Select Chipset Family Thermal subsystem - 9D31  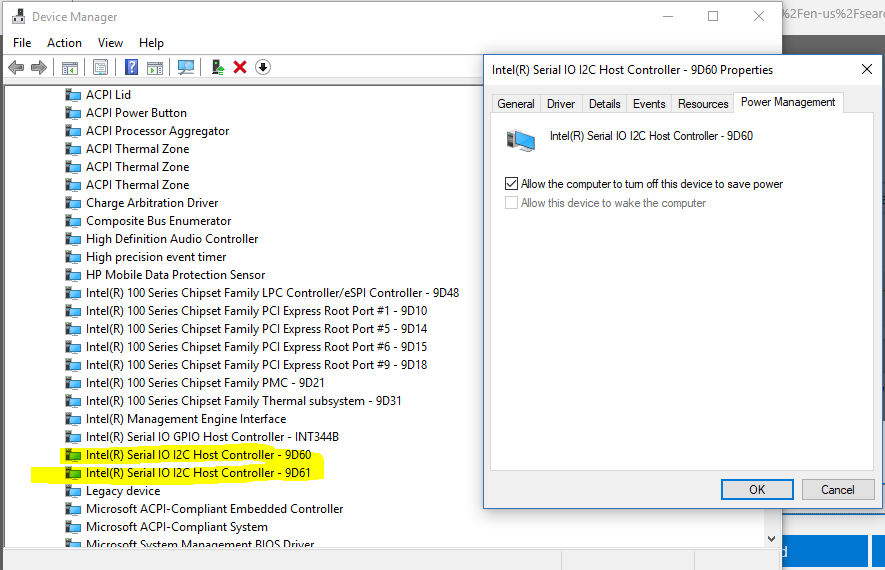tap(243, 401)
